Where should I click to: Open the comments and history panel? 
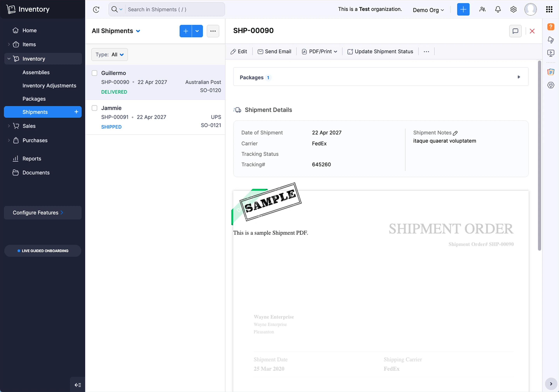click(515, 31)
